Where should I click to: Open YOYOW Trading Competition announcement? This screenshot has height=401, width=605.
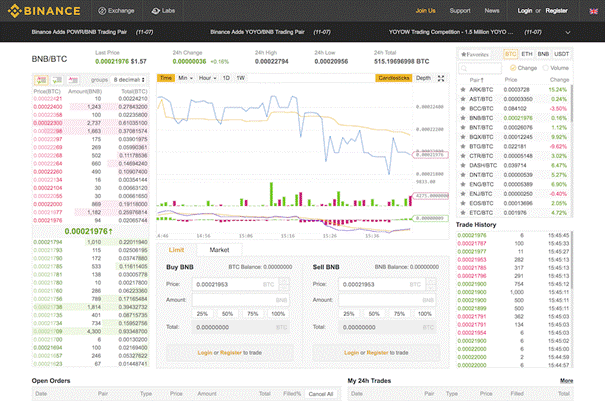[451, 32]
